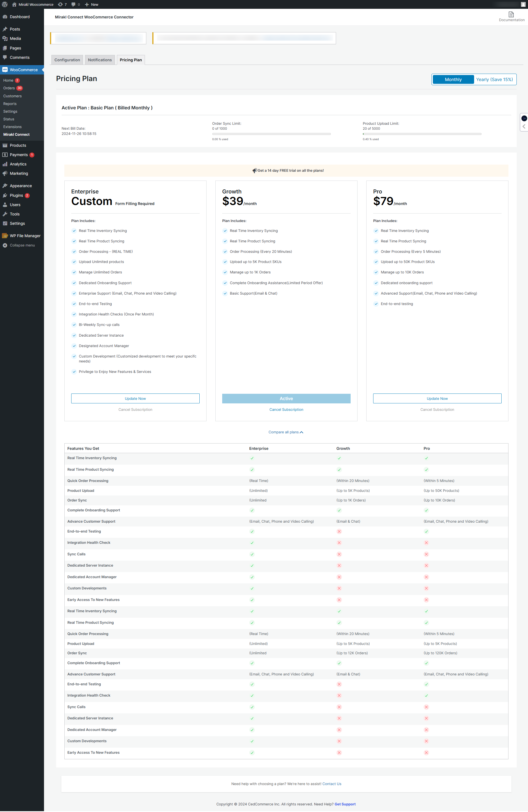528x812 pixels.
Task: Open the updates icon showing 7
Action: pos(62,4)
